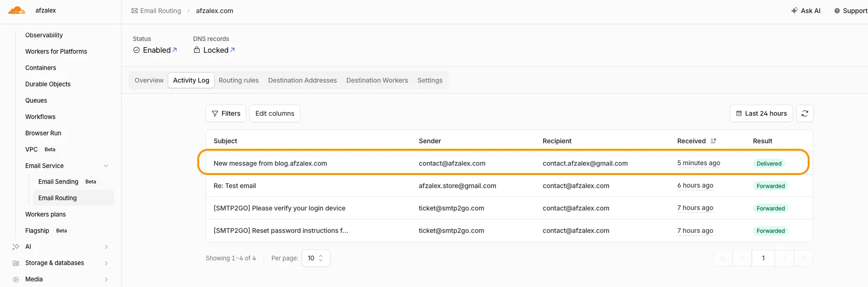Click sender afzalex.store@gmail.com
The width and height of the screenshot is (868, 287).
(458, 186)
